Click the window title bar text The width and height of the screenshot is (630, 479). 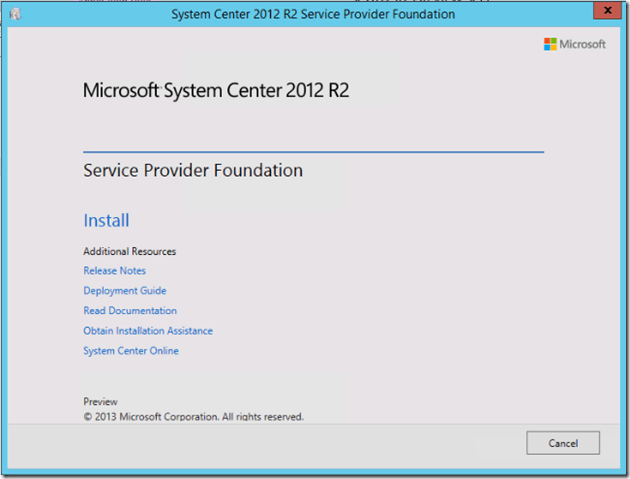pyautogui.click(x=313, y=15)
